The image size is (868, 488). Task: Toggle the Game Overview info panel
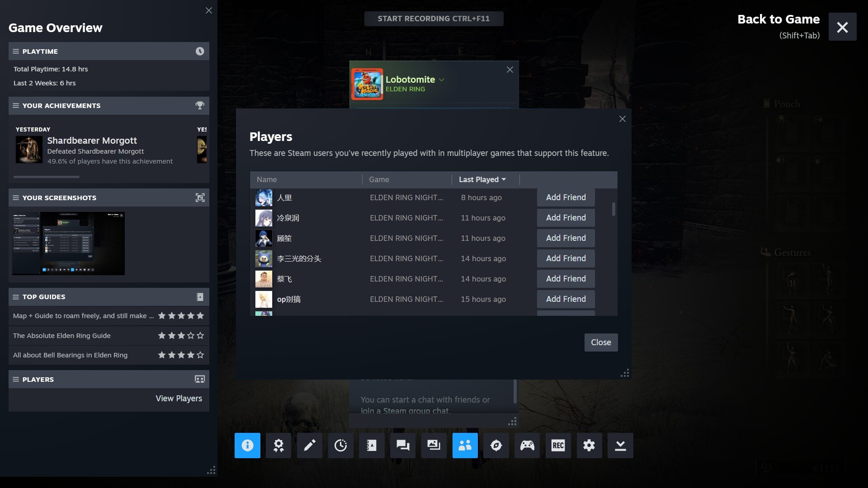(x=247, y=446)
